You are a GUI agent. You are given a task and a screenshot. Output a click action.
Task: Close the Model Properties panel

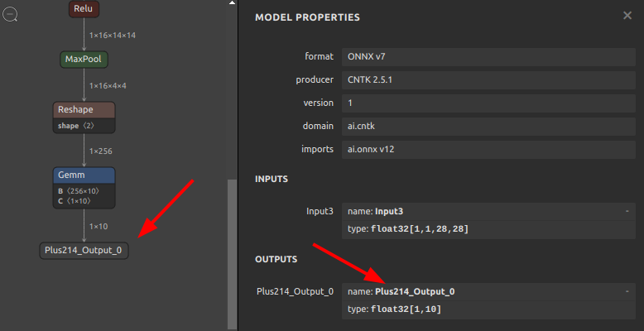627,16
